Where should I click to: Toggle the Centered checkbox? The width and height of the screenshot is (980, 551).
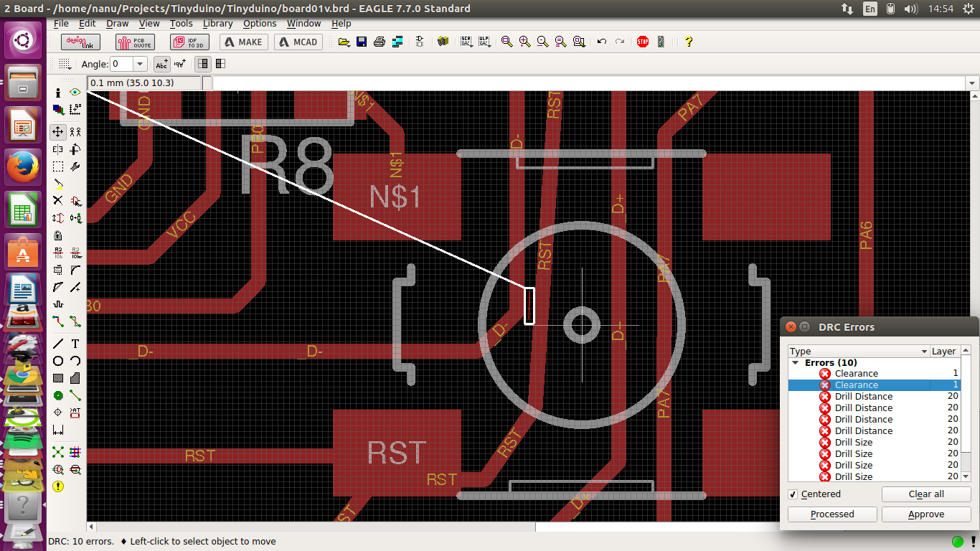pyautogui.click(x=793, y=494)
